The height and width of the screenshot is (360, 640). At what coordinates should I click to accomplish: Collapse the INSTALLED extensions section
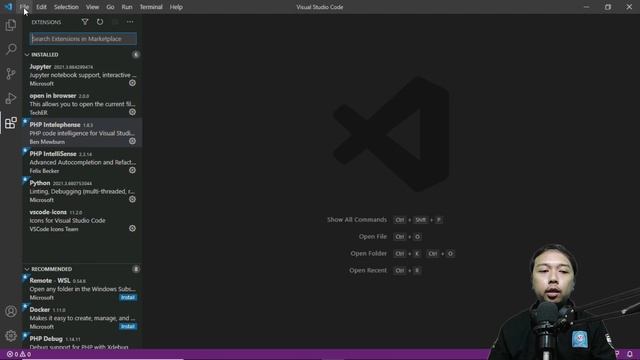[x=44, y=55]
